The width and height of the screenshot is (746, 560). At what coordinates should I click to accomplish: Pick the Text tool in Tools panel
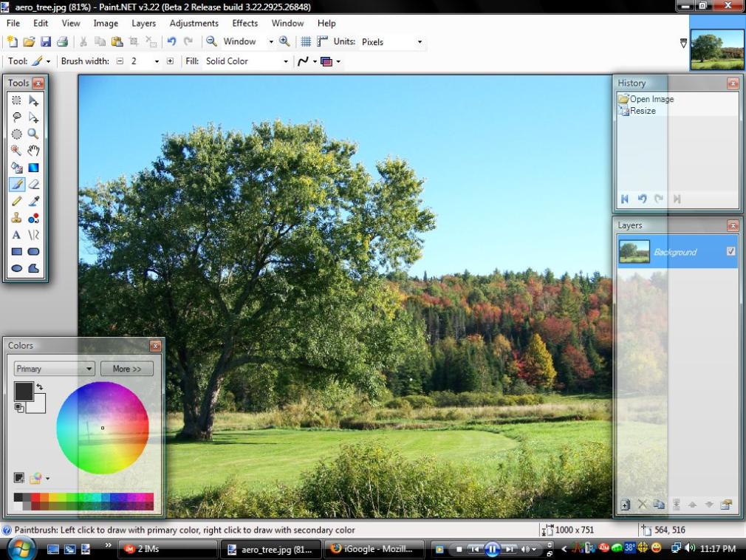(16, 235)
